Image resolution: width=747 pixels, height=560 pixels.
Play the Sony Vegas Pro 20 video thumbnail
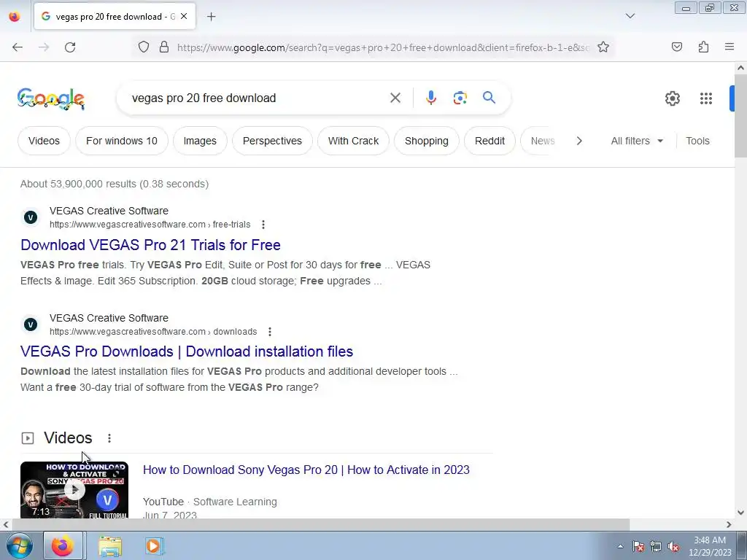pos(74,490)
